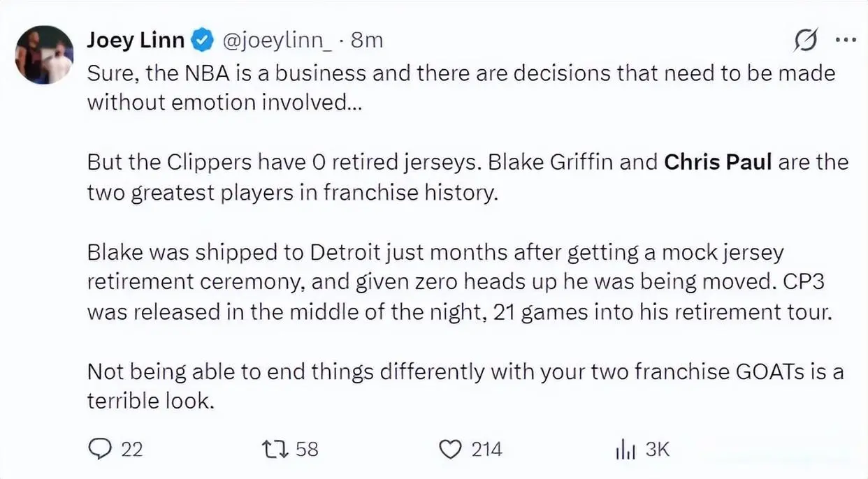Image resolution: width=868 pixels, height=479 pixels.
Task: Click the paragraph about 0 retired jerseys
Action: pos(467,177)
